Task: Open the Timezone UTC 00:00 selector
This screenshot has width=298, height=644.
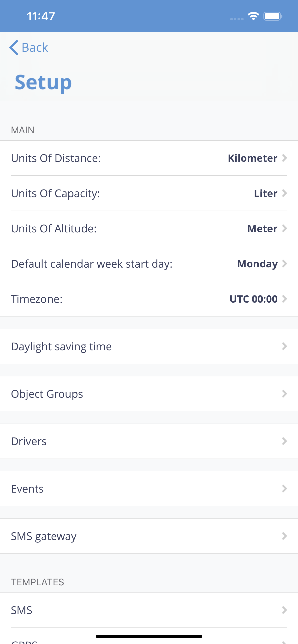Action: pos(149,299)
